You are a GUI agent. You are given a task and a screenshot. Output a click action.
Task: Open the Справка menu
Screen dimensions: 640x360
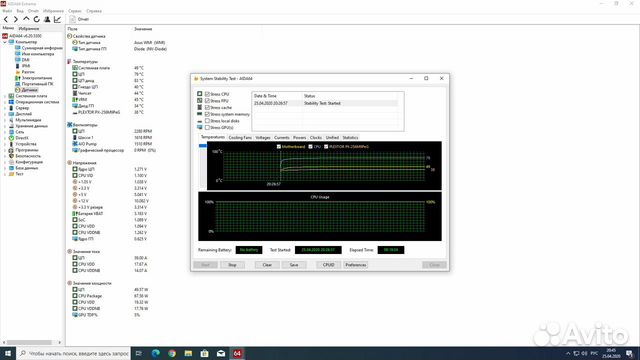tap(94, 11)
